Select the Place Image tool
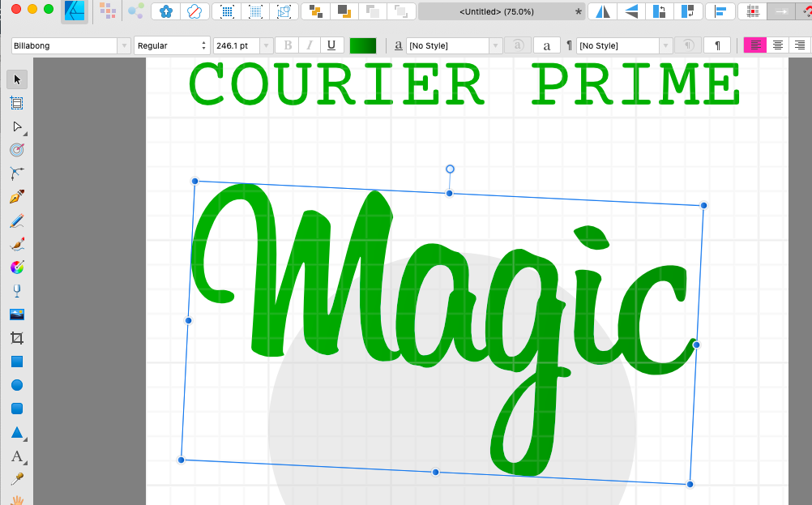812x505 pixels. pos(17,315)
